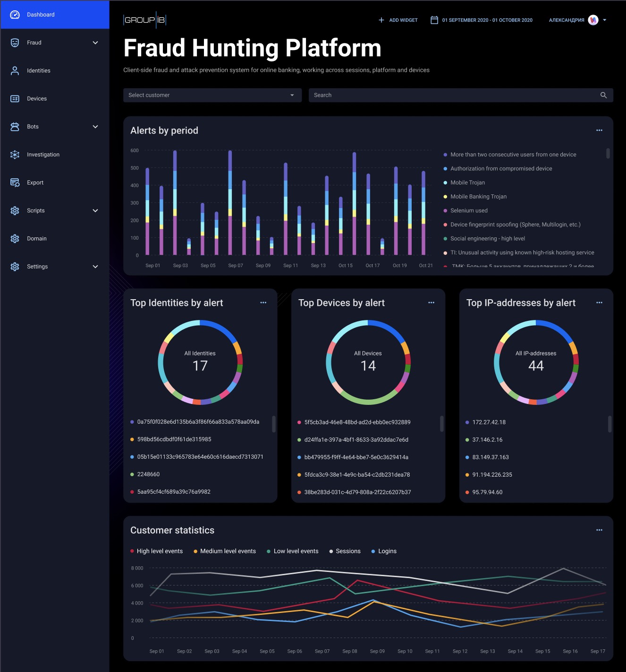Open Top IP-addresses by alert options menu
Screen dimensions: 626x672
[600, 302]
